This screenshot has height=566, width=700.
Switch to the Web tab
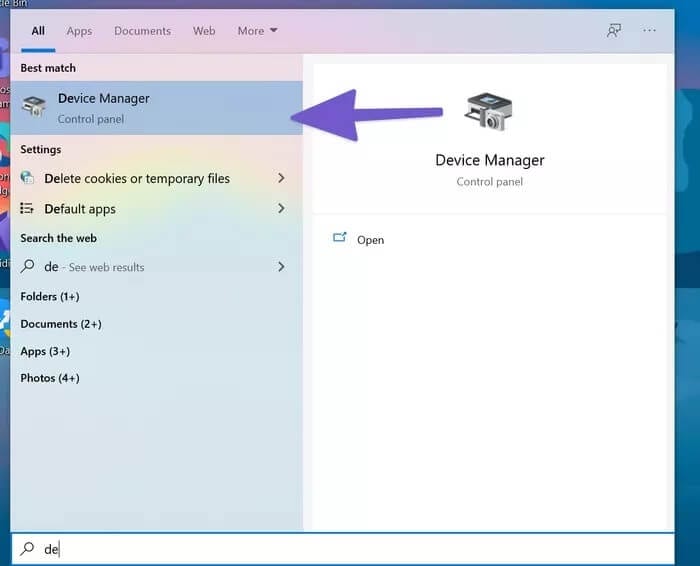(x=204, y=31)
